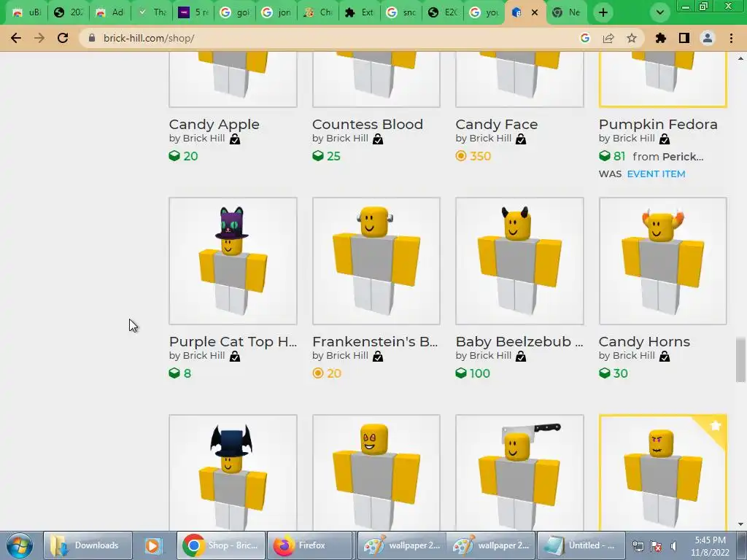Share this page via share icon
Image resolution: width=747 pixels, height=560 pixels.
pos(608,38)
